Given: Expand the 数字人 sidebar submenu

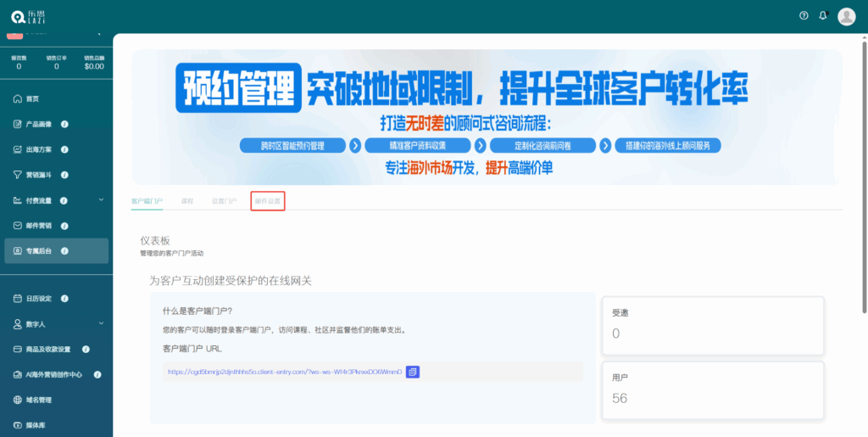Looking at the screenshot, I should 101,323.
